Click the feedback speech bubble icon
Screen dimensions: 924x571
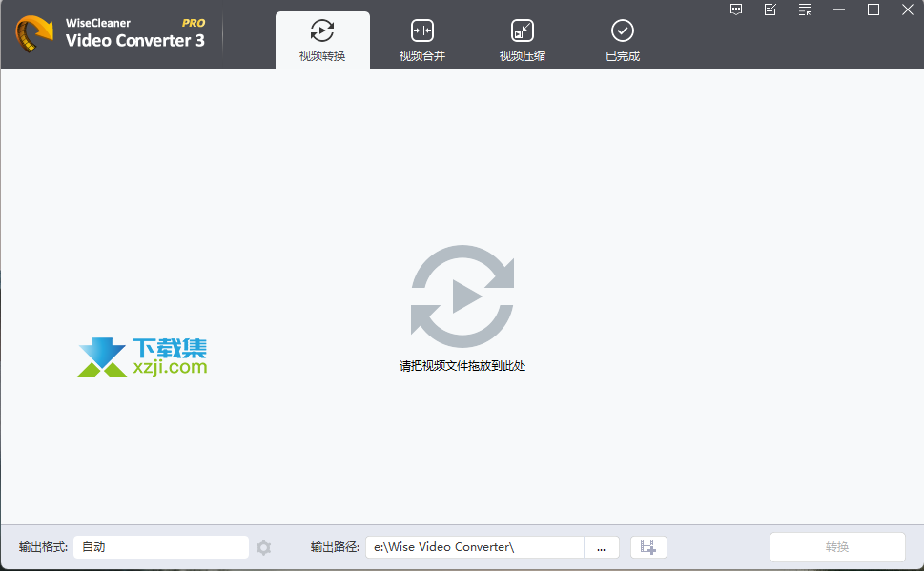pos(736,10)
